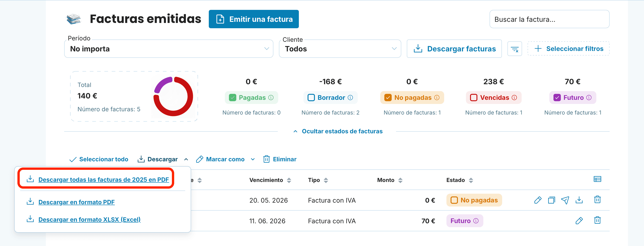
Task: Click Descargar facturas button
Action: (x=454, y=49)
